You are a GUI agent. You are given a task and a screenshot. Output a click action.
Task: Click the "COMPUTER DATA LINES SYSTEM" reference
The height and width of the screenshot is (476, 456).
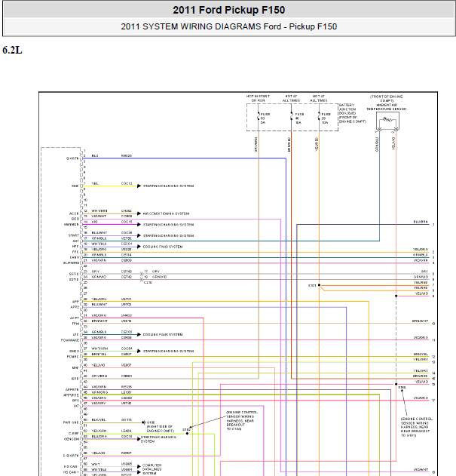coord(152,469)
